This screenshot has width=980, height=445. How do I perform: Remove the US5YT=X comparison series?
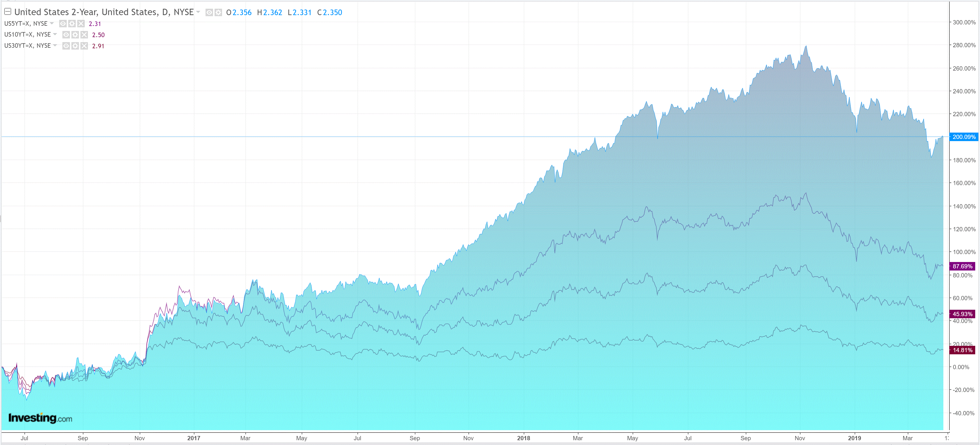81,24
